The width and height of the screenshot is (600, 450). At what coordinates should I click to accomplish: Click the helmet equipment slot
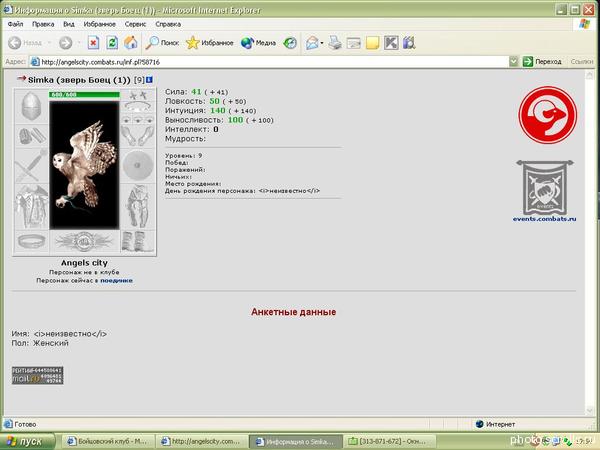[31, 106]
